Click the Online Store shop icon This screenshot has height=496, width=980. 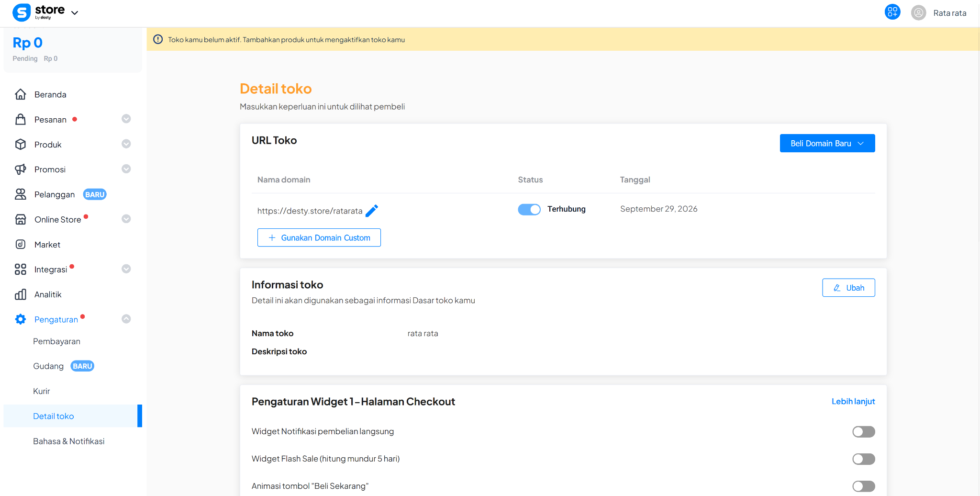(x=21, y=219)
